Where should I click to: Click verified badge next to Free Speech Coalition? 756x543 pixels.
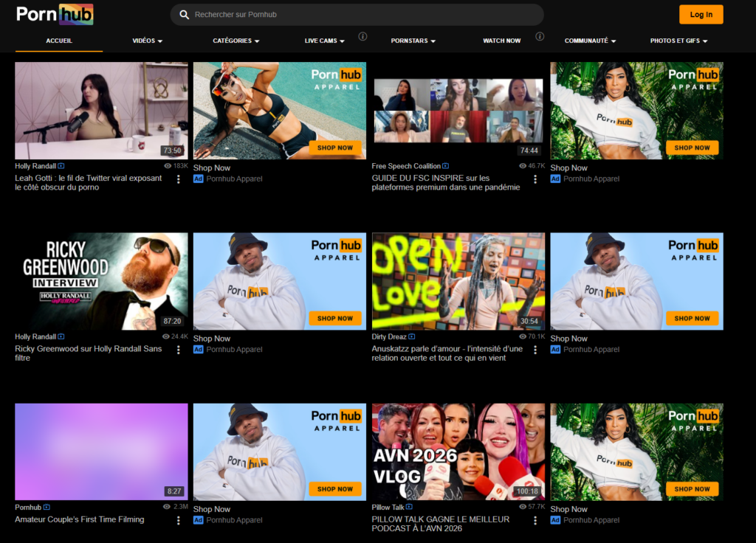coord(445,166)
